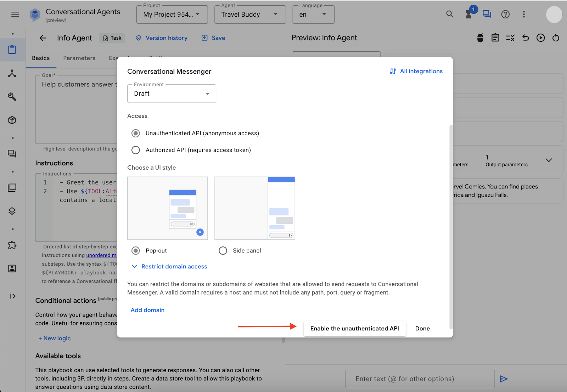Click the Add domain link
The width and height of the screenshot is (567, 392).
point(147,310)
